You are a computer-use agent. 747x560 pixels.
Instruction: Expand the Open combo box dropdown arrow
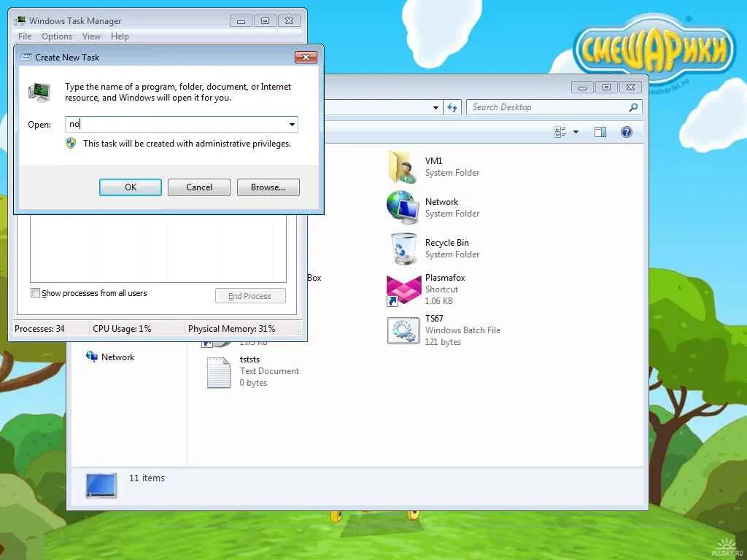292,125
